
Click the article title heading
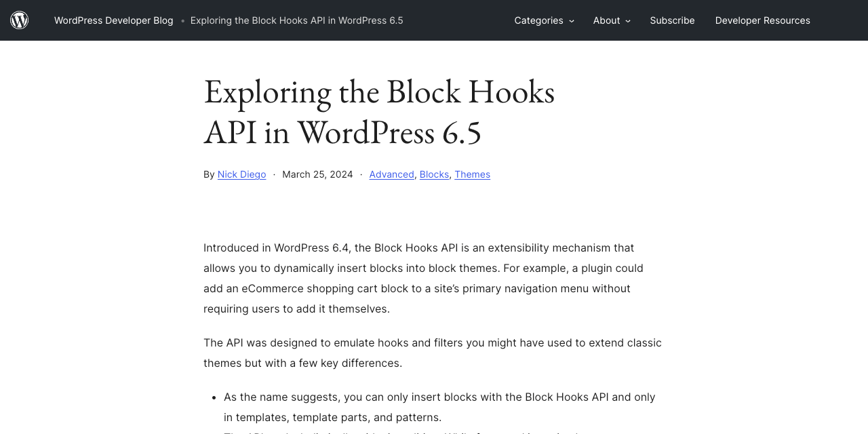[x=379, y=111]
